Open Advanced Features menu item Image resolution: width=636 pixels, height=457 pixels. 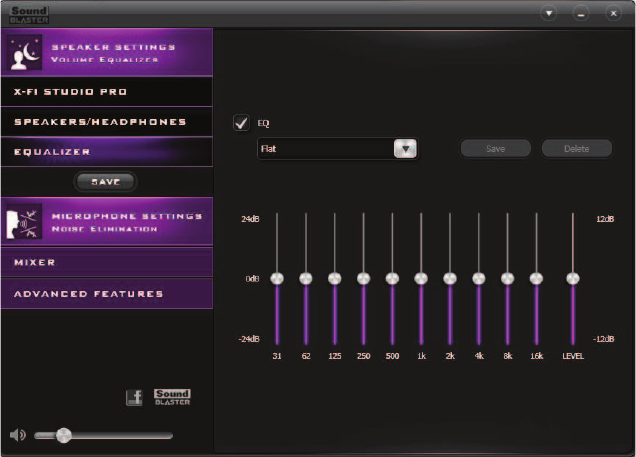(x=107, y=294)
